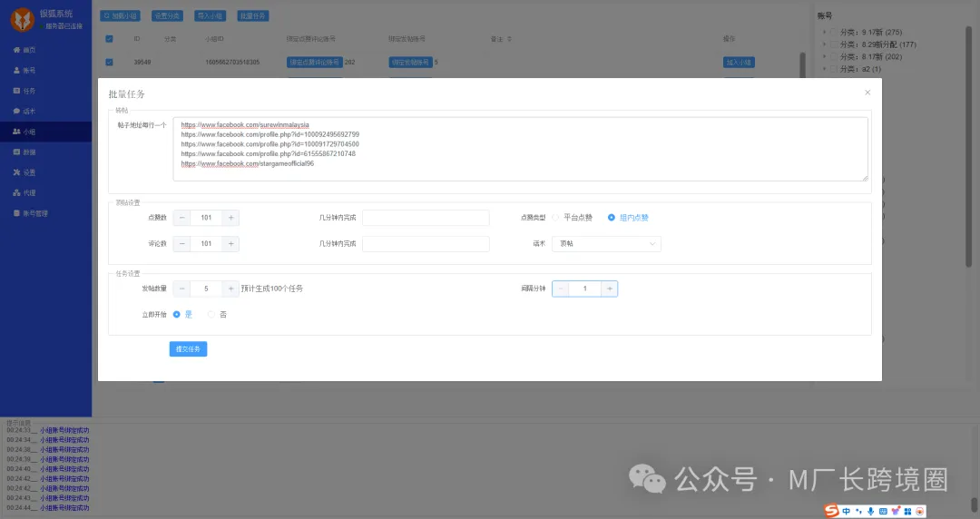
Task: Click the log entry at 00:24:44
Action: click(x=48, y=508)
